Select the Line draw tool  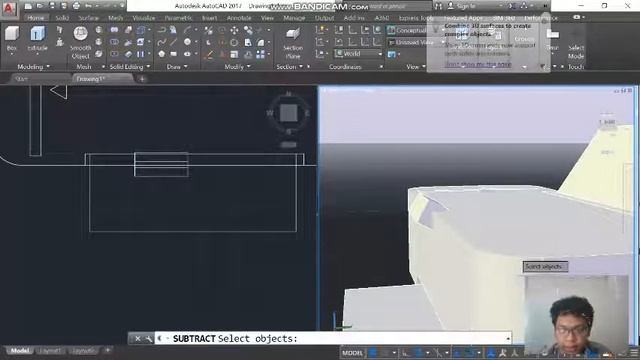click(x=174, y=42)
